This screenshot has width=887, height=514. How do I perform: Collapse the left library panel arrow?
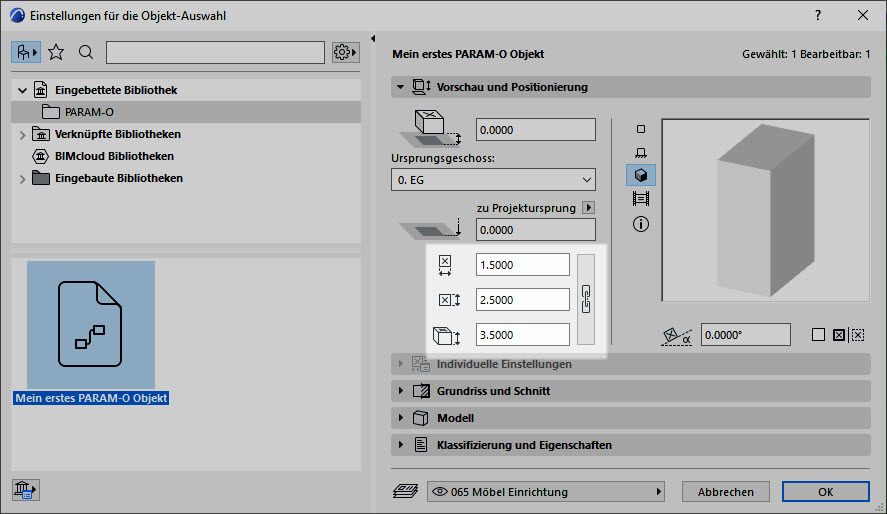pyautogui.click(x=373, y=38)
